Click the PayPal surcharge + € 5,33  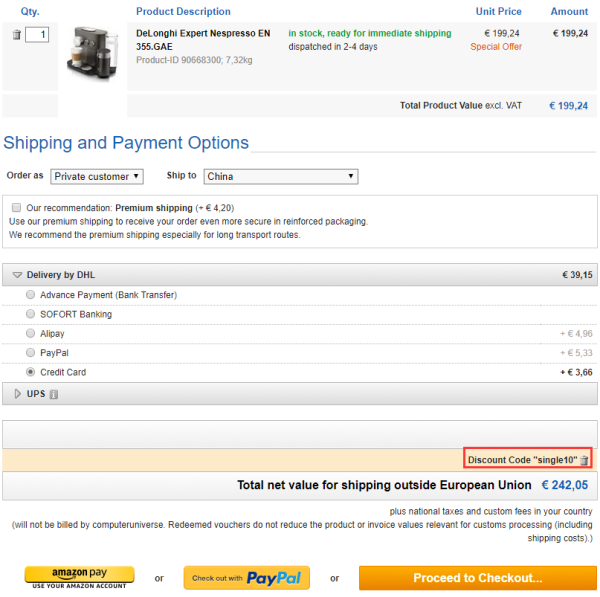pos(576,353)
